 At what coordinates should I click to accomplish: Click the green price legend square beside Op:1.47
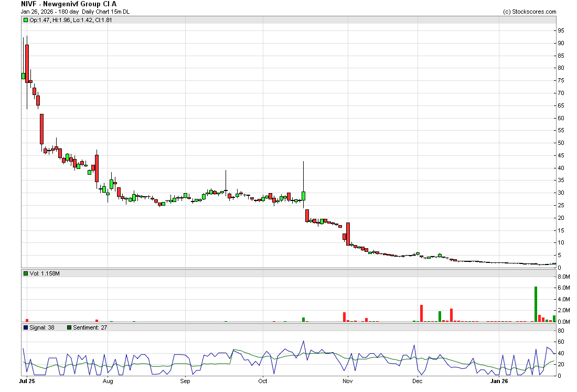pyautogui.click(x=26, y=20)
